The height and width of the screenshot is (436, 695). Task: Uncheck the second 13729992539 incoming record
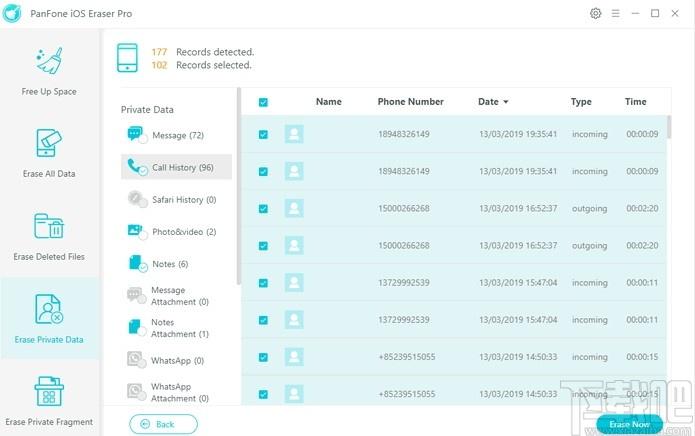point(263,320)
